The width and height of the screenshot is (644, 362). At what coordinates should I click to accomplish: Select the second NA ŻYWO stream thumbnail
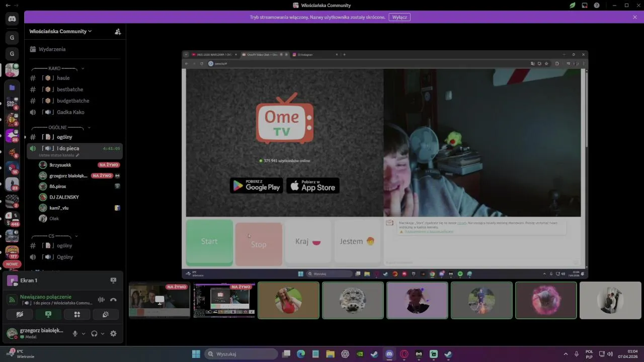[224, 300]
